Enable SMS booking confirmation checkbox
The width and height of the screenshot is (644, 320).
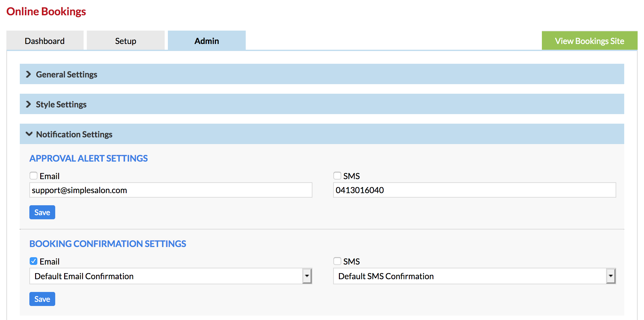pyautogui.click(x=337, y=261)
